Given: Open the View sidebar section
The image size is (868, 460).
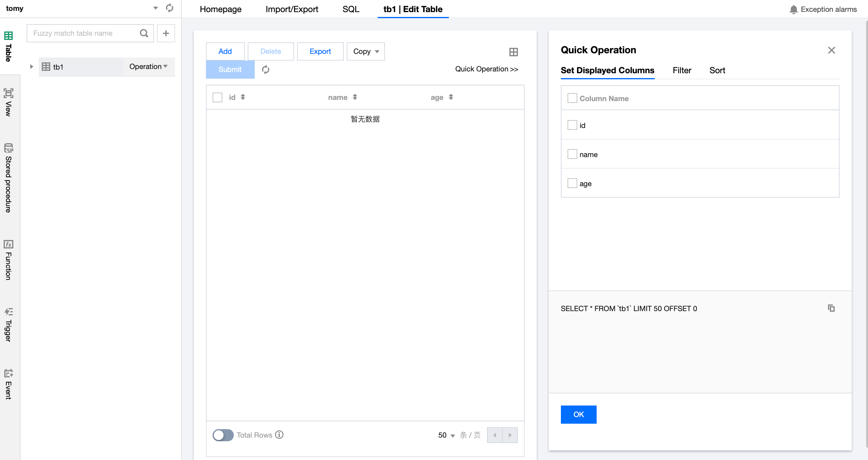Looking at the screenshot, I should [8, 102].
